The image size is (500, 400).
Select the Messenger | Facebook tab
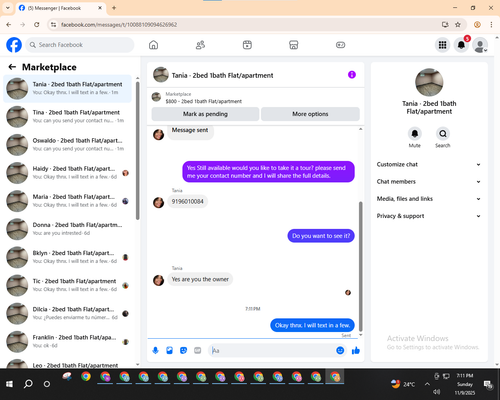pyautogui.click(x=60, y=8)
